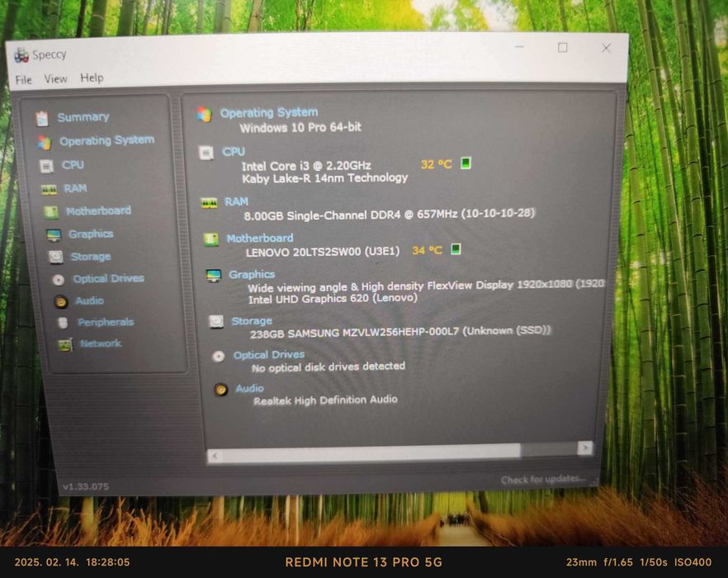
Task: Click the '8.00GB Single-Channel DDR4' RAM text
Action: (390, 214)
